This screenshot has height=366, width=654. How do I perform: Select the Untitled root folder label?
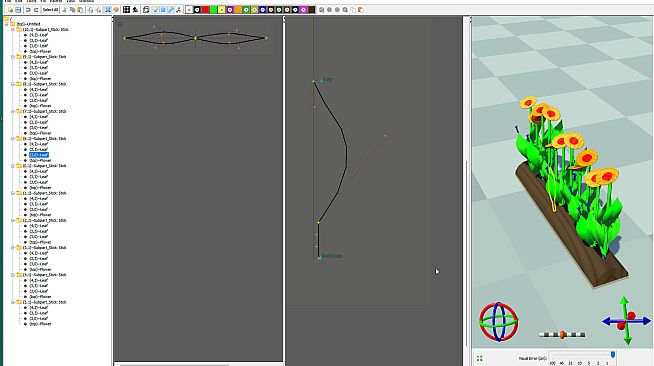pyautogui.click(x=28, y=24)
